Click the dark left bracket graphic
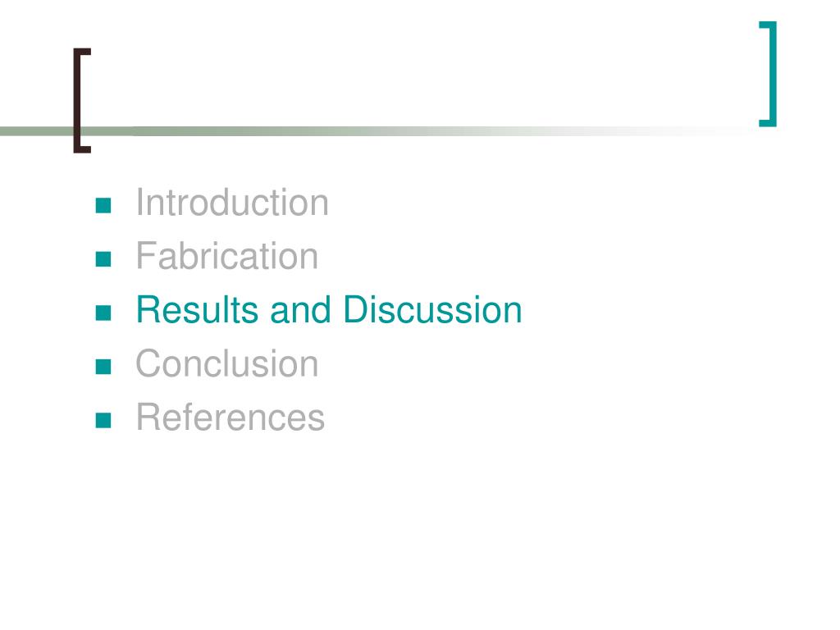Image resolution: width=840 pixels, height=630 pixels. coord(81,101)
